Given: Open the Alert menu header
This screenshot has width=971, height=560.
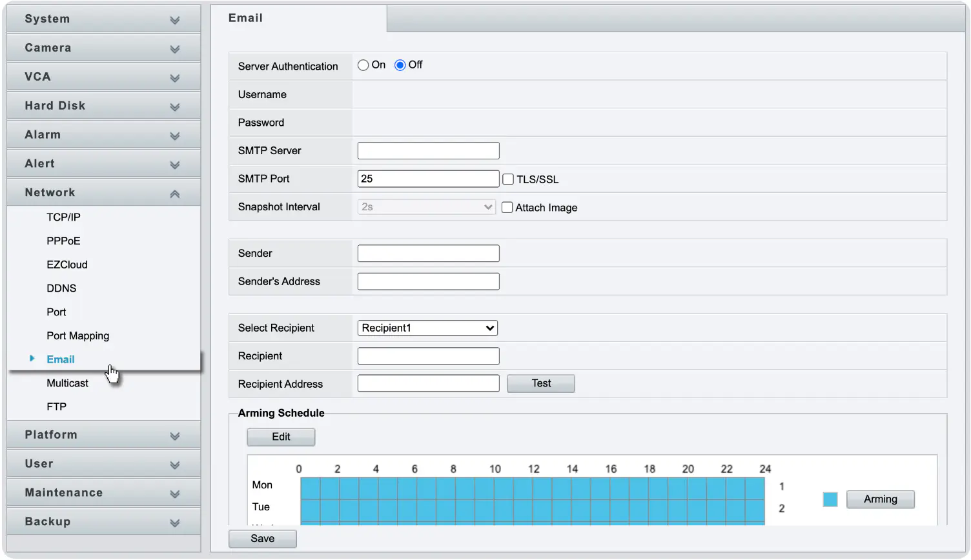Looking at the screenshot, I should 103,164.
